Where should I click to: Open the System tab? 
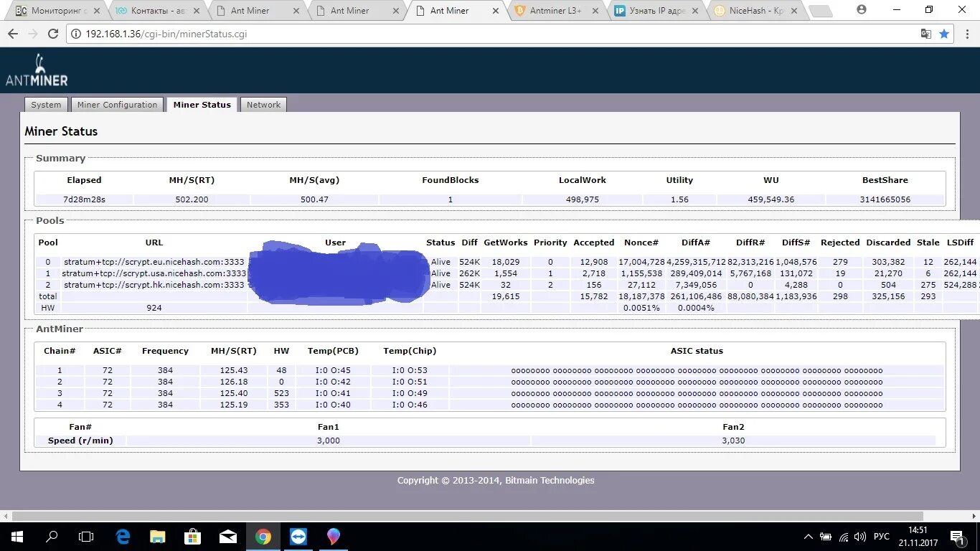click(46, 105)
